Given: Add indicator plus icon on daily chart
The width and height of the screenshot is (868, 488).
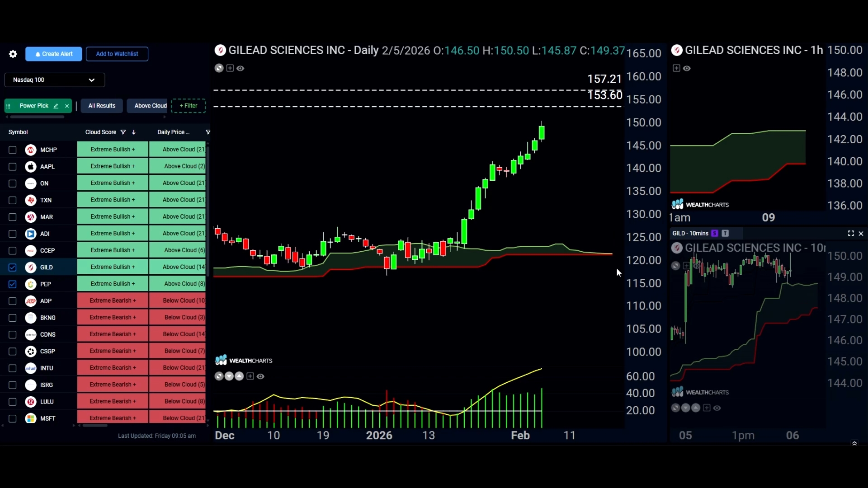Looking at the screenshot, I should point(230,68).
